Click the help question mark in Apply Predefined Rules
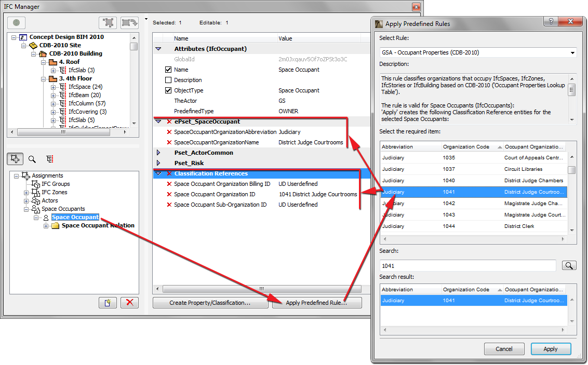 click(x=551, y=22)
